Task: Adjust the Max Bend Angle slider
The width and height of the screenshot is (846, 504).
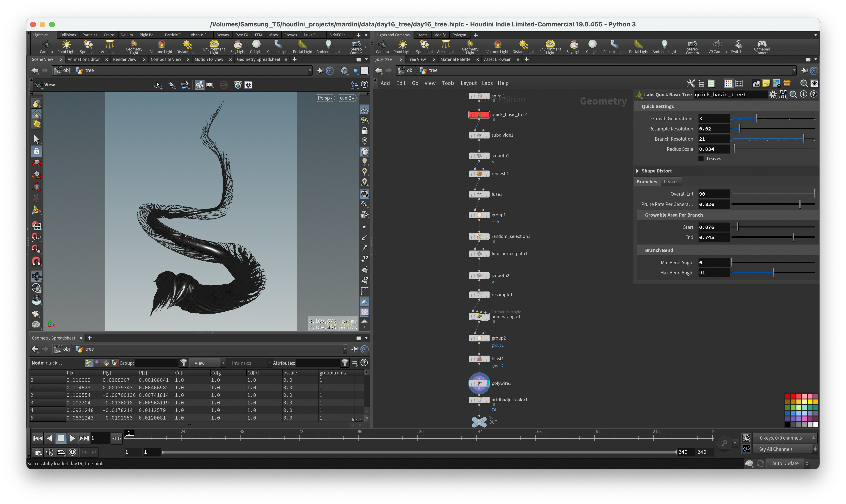Action: [x=773, y=273]
